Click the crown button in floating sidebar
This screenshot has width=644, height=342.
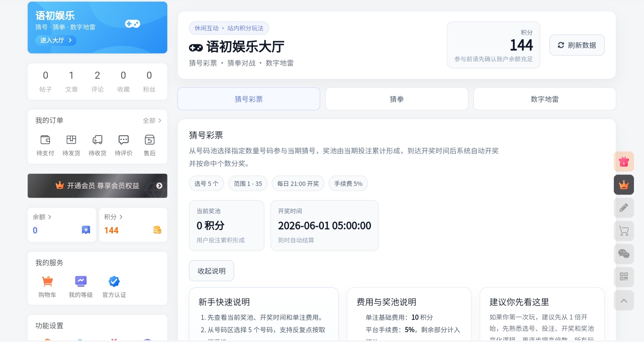pos(624,185)
